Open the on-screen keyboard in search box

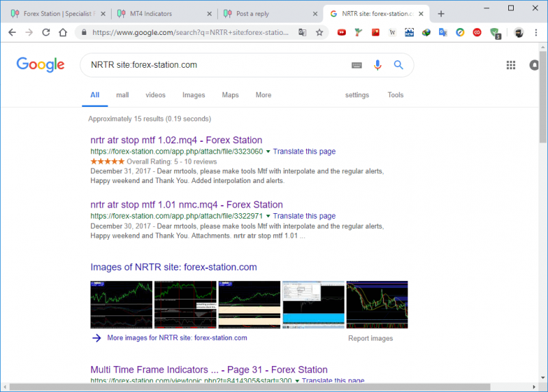[356, 65]
